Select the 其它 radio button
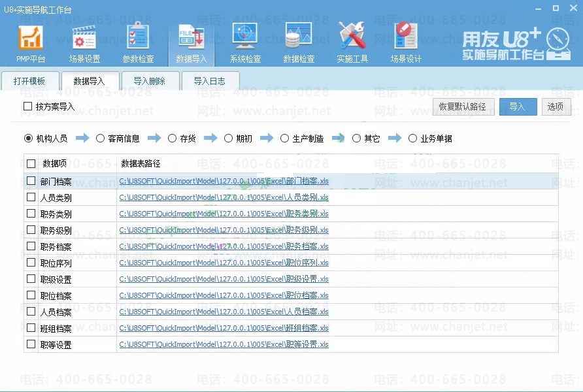 [x=356, y=139]
